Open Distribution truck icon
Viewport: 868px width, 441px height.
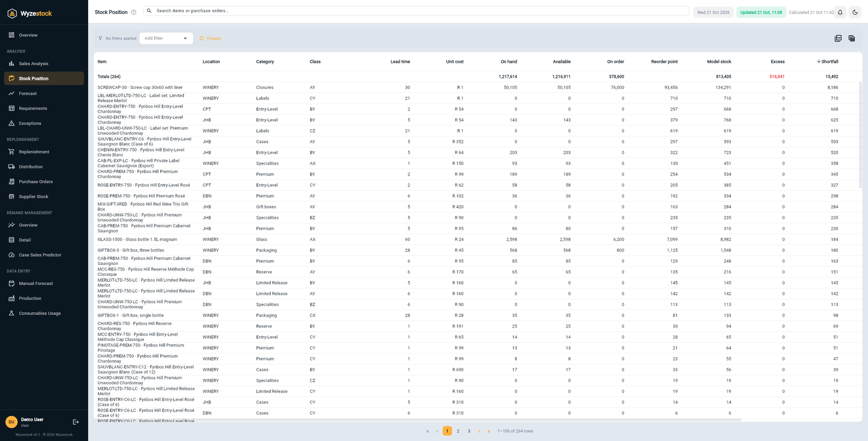(x=12, y=166)
